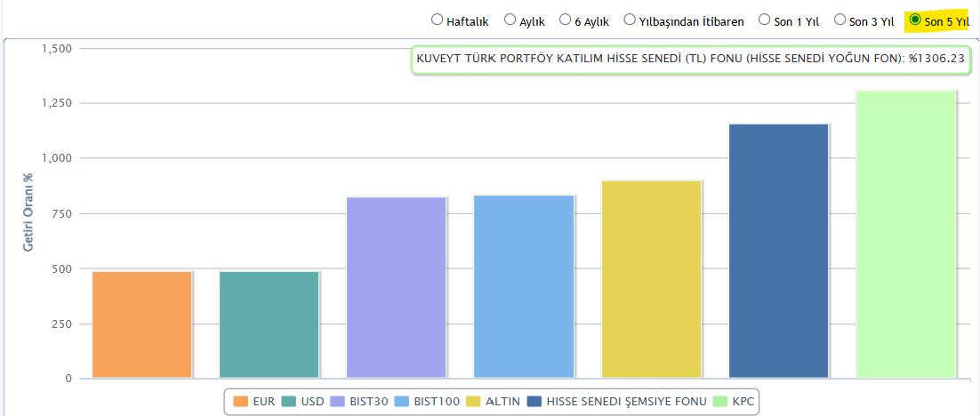The image size is (980, 416).
Task: Click the KUVEYT TÜRK PORTFÖY tooltip text
Action: 691,60
